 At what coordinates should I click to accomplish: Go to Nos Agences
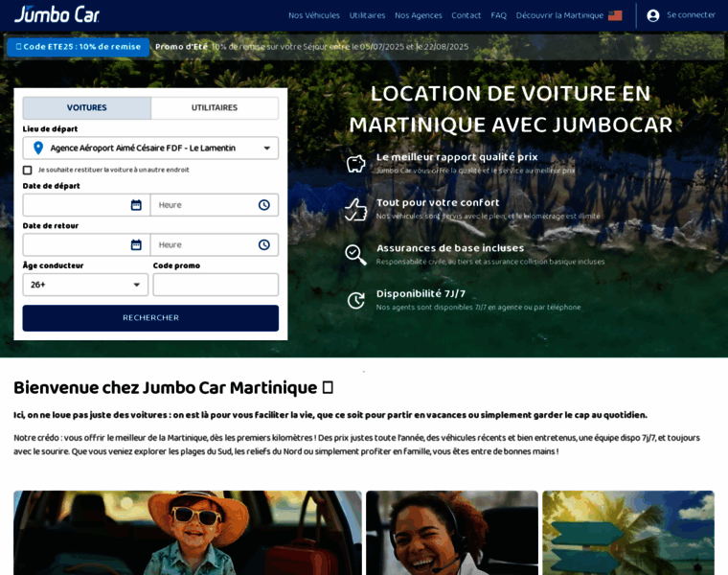coord(419,15)
